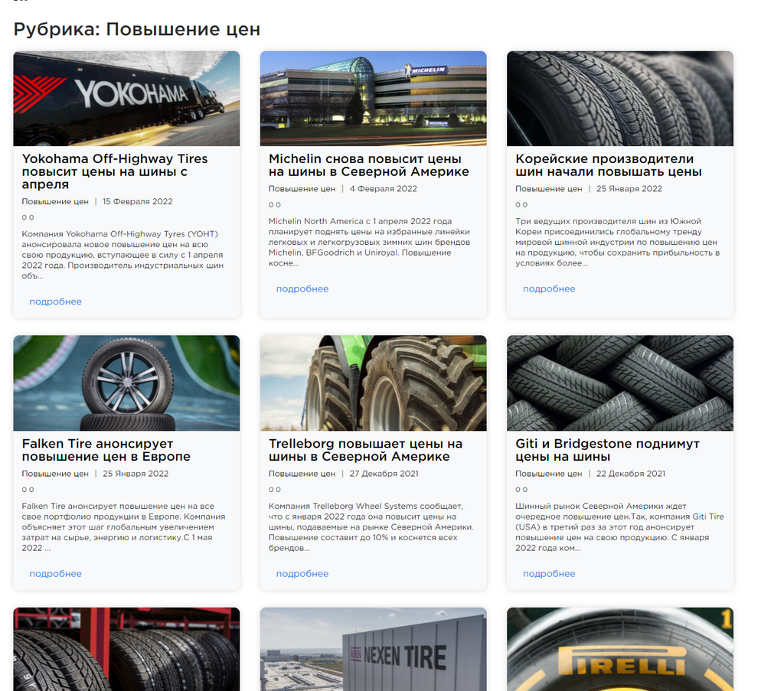Viewport: 784px width, 691px height.
Task: Click the '0 0' counters in the Falken card
Action: pyautogui.click(x=28, y=490)
